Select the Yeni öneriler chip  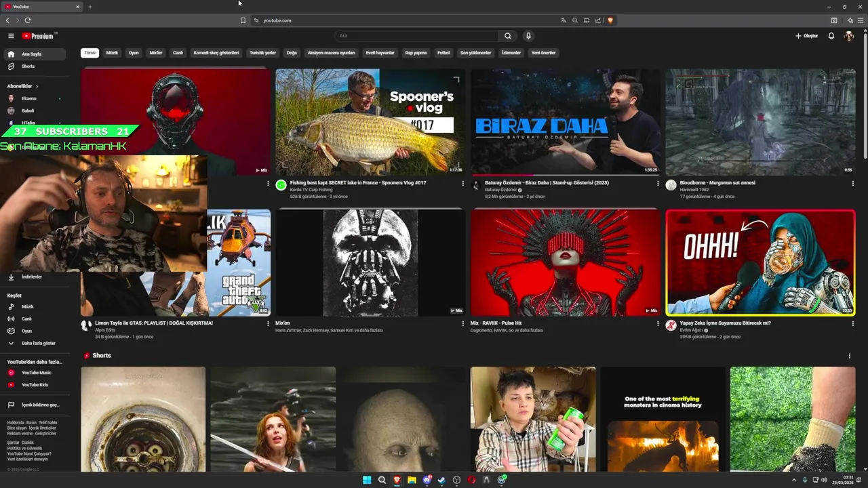543,53
